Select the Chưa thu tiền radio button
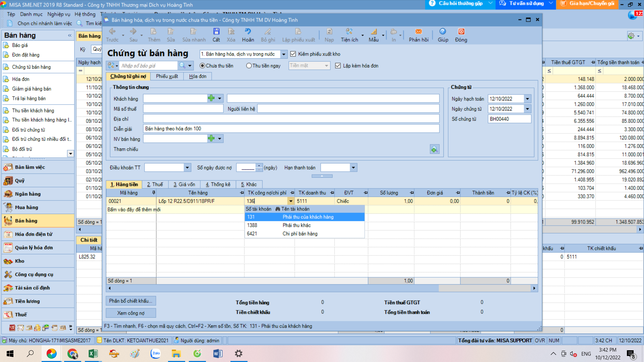This screenshot has width=644, height=362. [x=202, y=66]
